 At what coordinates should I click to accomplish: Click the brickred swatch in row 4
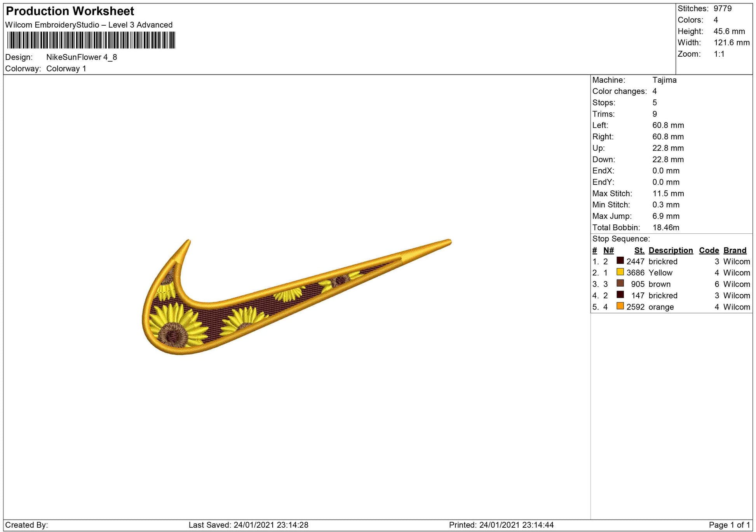coord(620,295)
